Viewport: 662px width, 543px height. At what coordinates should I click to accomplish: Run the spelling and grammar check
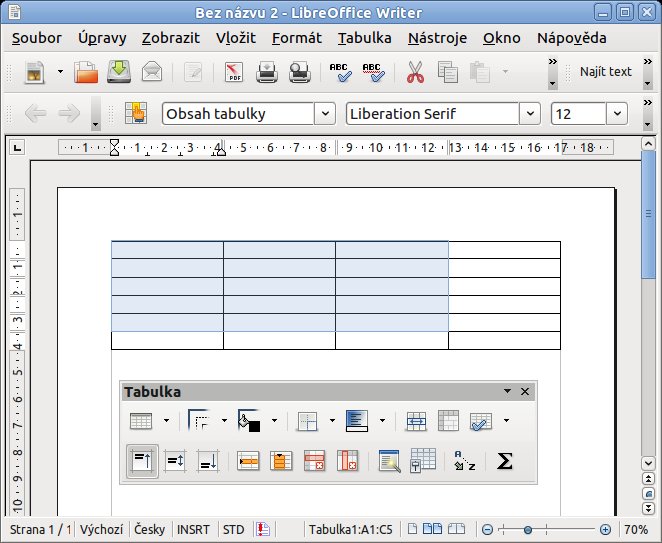[340, 72]
